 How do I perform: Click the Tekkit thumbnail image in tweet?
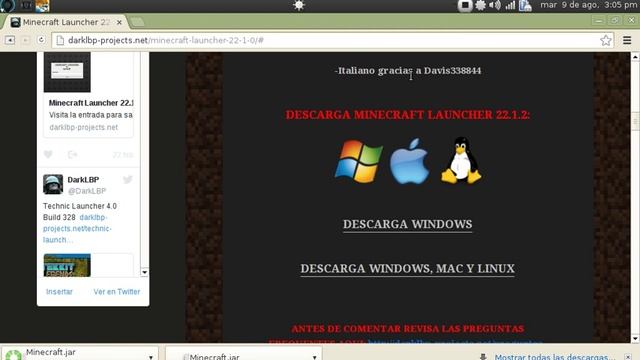pos(67,265)
